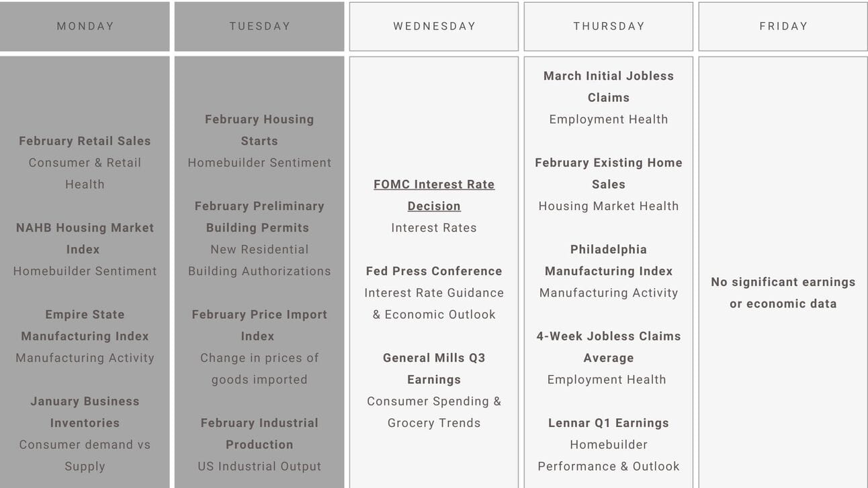Click the General Mills Q3 Earnings entry
The width and height of the screenshot is (868, 488).
[x=434, y=369]
